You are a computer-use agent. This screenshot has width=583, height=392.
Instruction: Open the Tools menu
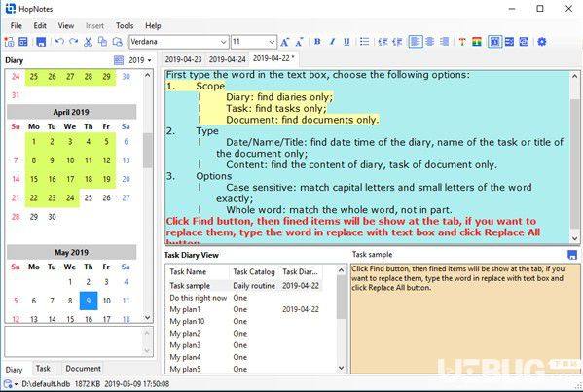pos(125,25)
